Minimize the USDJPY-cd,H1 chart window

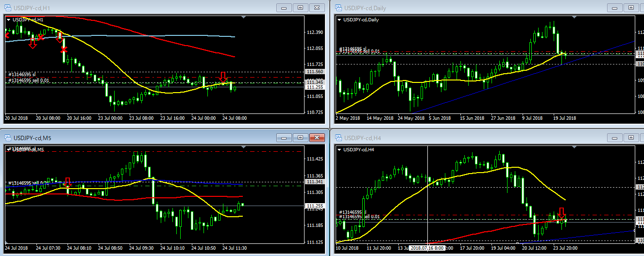coord(284,8)
